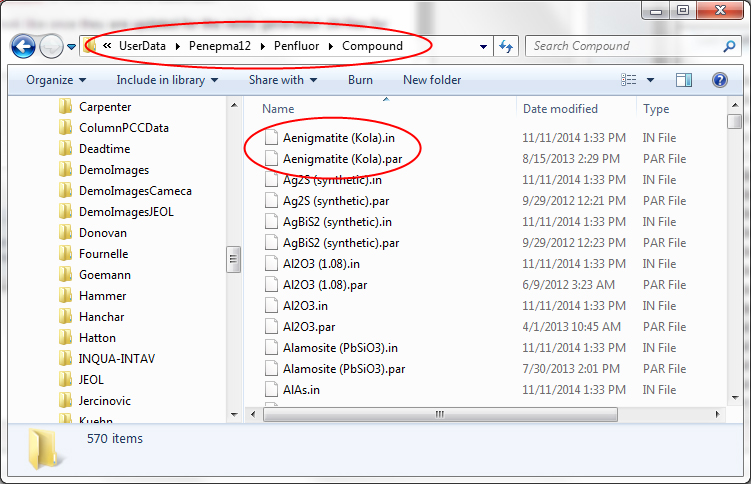
Task: Click the Refresh button next to address bar
Action: tap(506, 46)
